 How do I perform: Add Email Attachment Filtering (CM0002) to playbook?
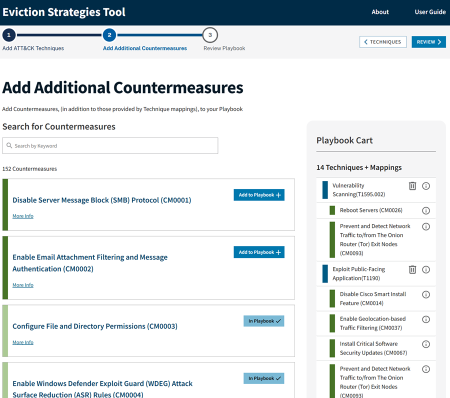click(x=259, y=252)
